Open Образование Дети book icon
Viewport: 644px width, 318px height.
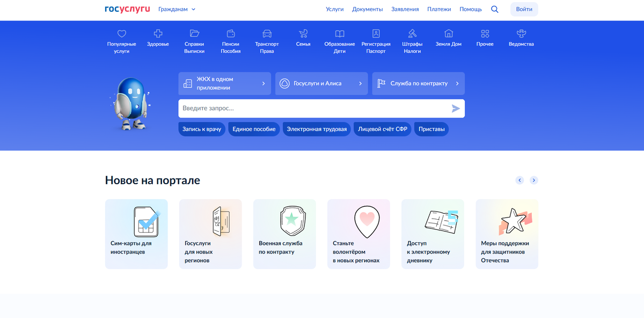340,33
